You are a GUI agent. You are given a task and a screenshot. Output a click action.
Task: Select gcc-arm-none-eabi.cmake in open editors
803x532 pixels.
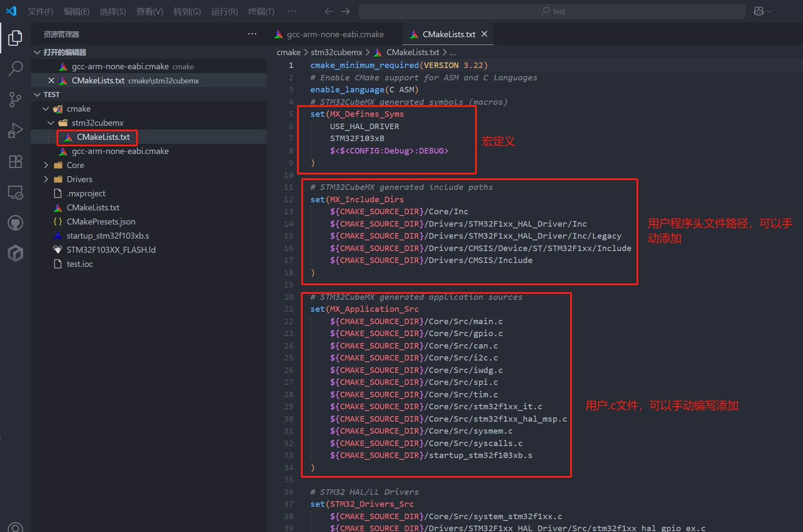pyautogui.click(x=149, y=66)
